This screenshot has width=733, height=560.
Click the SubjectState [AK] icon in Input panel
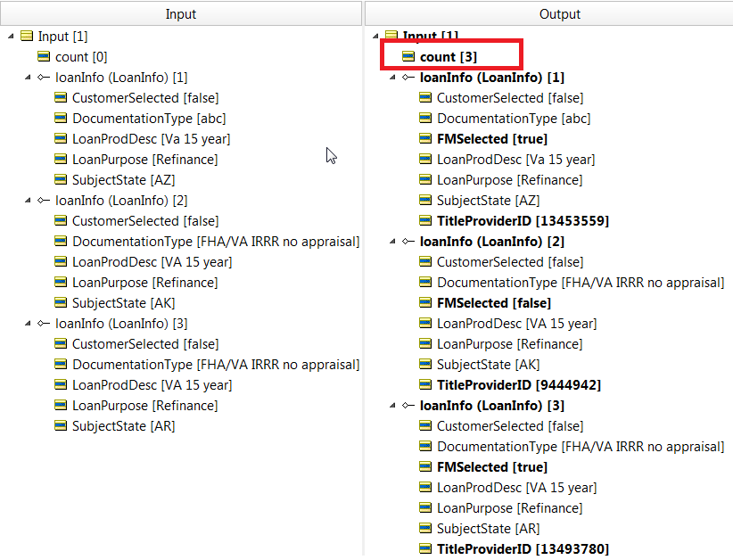pos(61,303)
